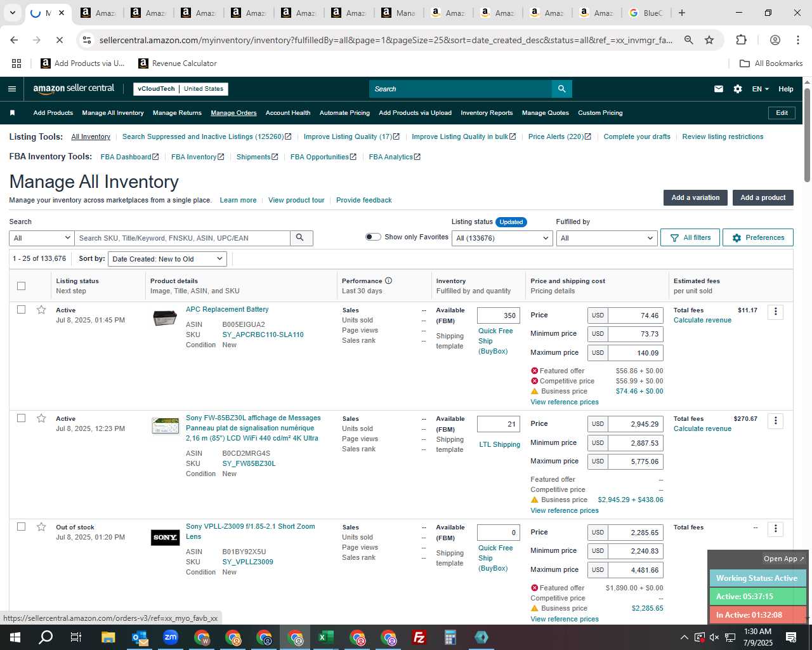This screenshot has height=650, width=812.
Task: Click the Performance info icon
Action: click(388, 281)
